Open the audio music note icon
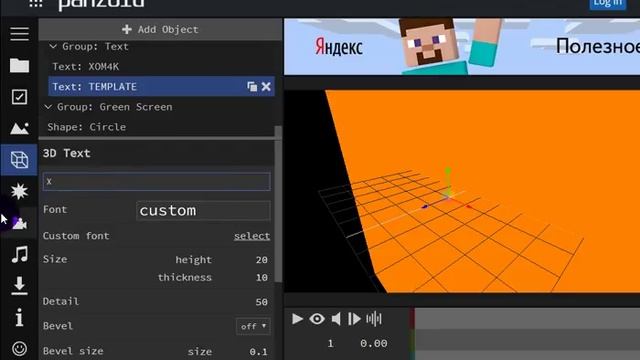Viewport: 640px width, 360px height. tap(19, 254)
